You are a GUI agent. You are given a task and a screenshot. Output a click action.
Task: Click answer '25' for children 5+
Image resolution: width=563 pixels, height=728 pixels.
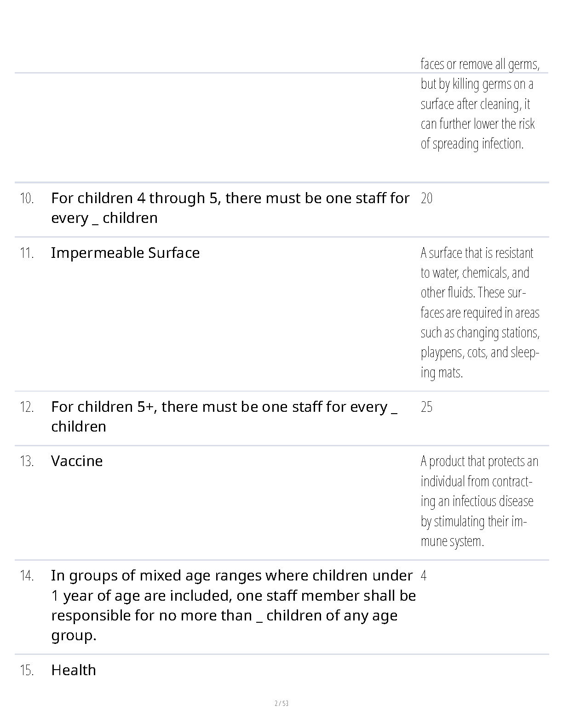(426, 407)
